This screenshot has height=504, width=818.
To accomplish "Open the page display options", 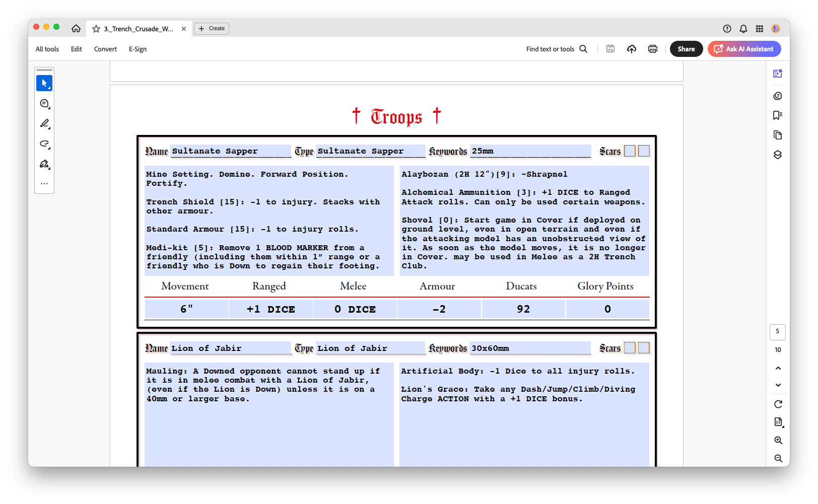I will pos(778,422).
